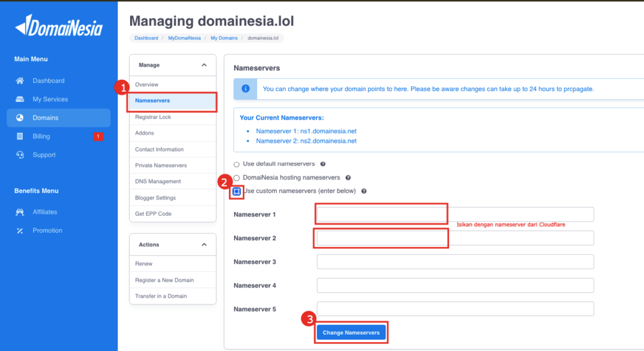Open Get EPP Code
Screen dimensions: 644x351
click(x=172, y=214)
